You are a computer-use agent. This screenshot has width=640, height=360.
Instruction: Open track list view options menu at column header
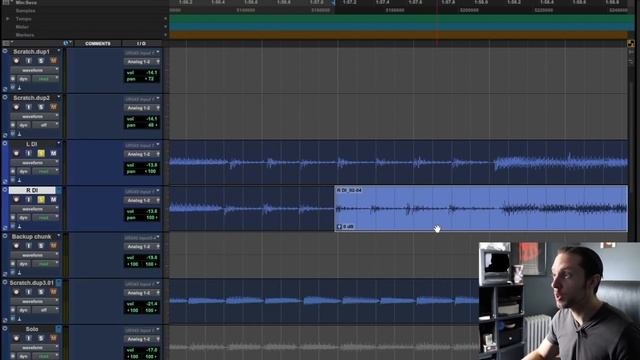[x=7, y=43]
